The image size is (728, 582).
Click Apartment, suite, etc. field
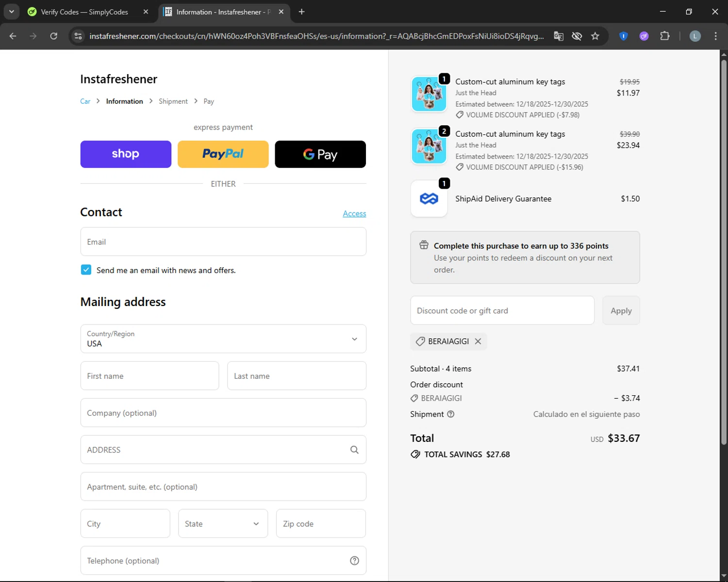click(223, 486)
